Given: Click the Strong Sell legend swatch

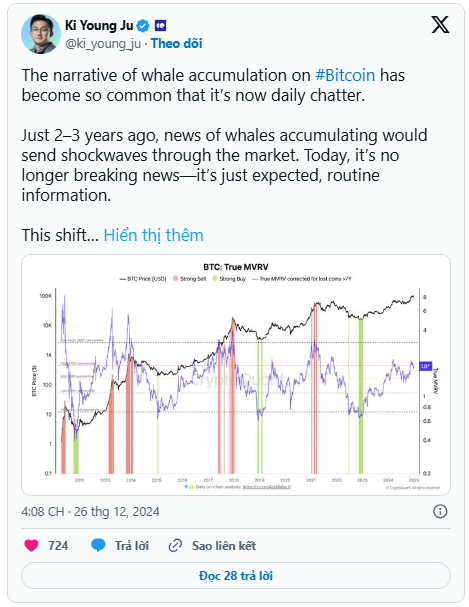Looking at the screenshot, I should click(x=176, y=278).
